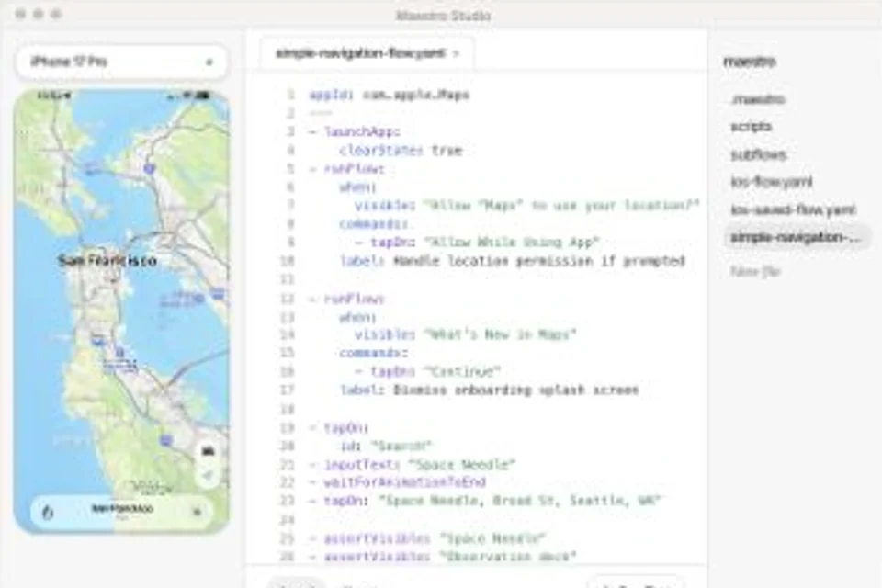Screen dimensions: 882x588
Task: Click the "Allow While Using App" tapOn line
Action: (x=477, y=242)
